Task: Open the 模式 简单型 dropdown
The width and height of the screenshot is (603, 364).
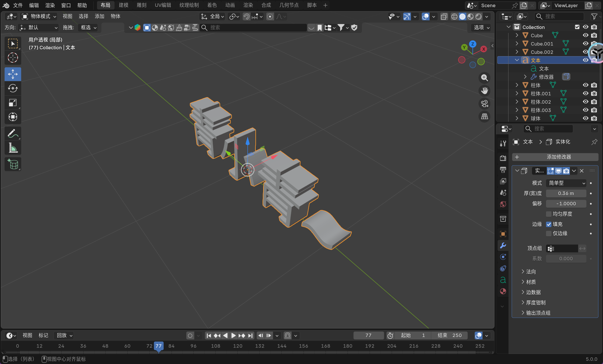Action: [x=566, y=183]
